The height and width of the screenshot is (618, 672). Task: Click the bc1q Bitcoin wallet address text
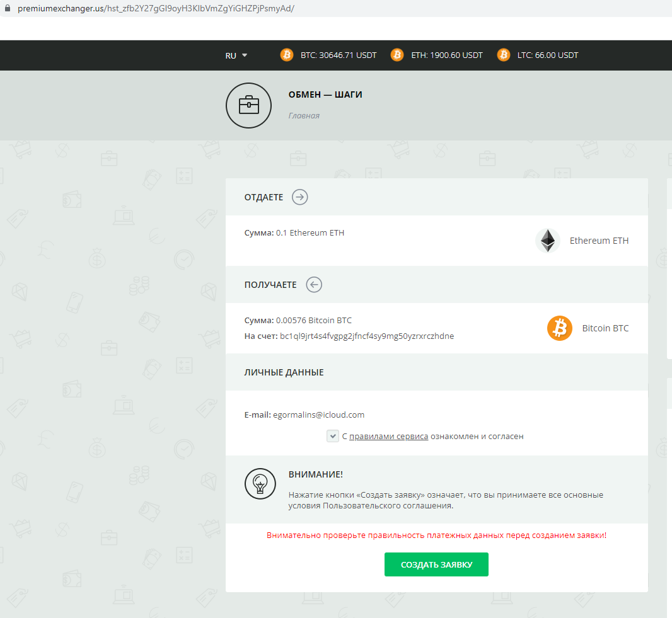click(x=367, y=336)
